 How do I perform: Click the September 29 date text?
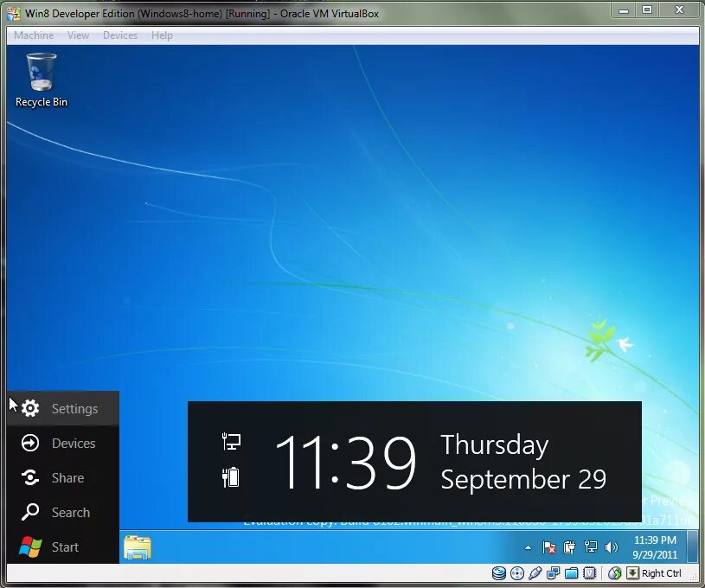coord(524,479)
